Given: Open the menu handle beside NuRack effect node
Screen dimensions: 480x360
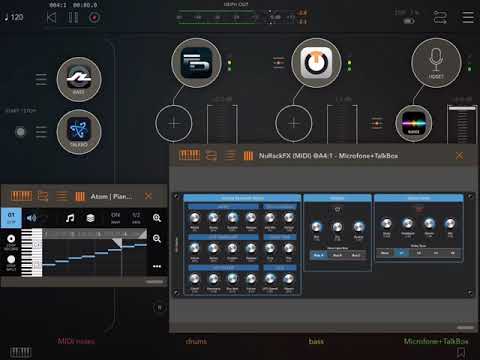Looking at the screenshot, I should [377, 123].
